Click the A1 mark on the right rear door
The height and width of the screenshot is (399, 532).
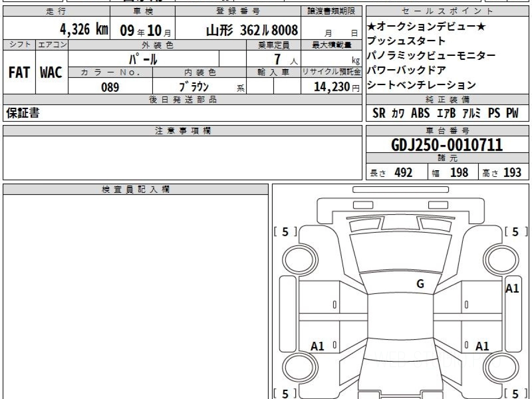pyautogui.click(x=482, y=346)
